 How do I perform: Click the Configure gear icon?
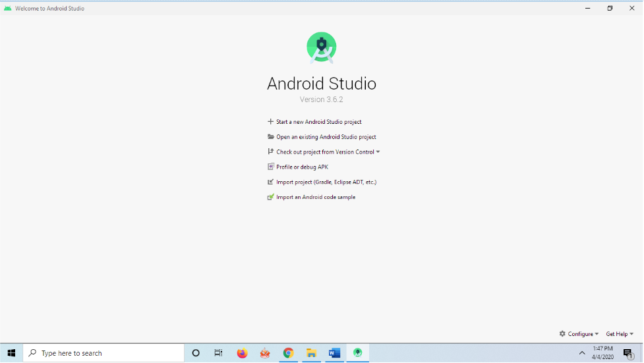pos(562,334)
